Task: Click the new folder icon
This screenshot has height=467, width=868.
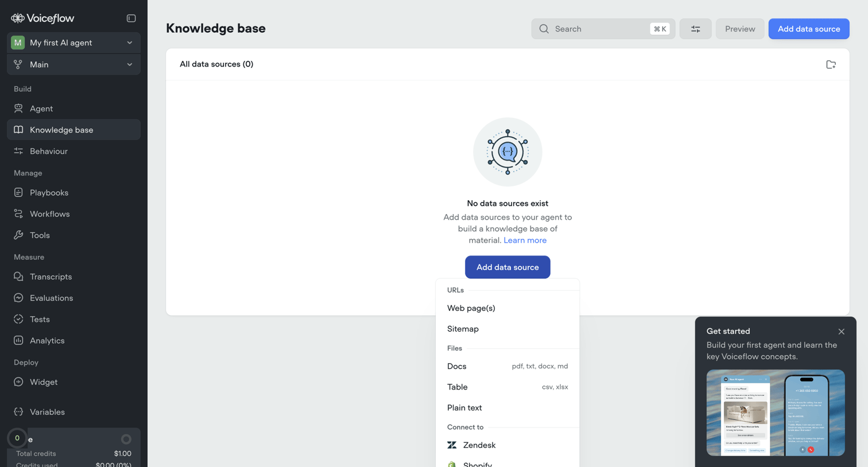Action: (x=831, y=64)
